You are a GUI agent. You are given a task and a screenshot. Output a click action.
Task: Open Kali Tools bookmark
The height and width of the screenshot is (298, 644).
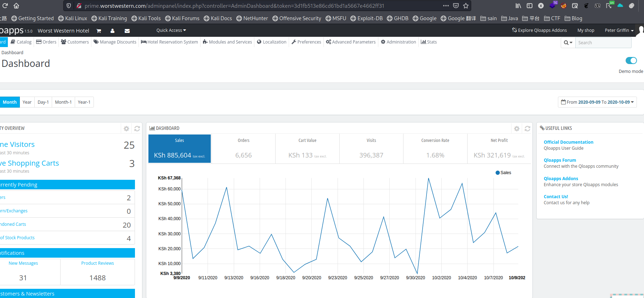pos(146,18)
